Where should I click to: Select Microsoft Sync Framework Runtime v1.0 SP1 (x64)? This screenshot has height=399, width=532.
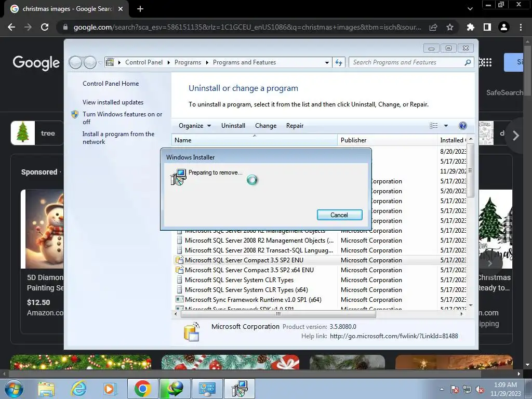click(x=253, y=300)
